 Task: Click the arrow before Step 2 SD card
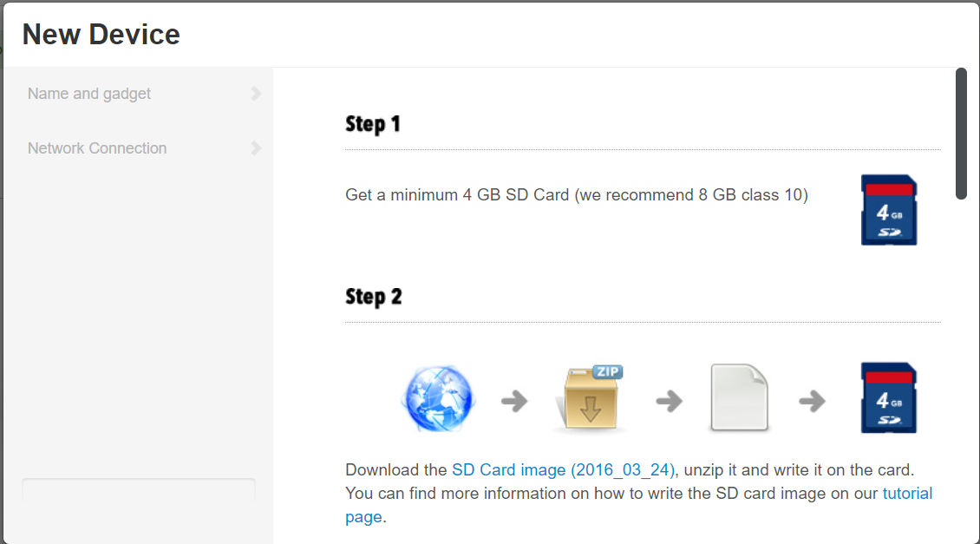pos(812,401)
